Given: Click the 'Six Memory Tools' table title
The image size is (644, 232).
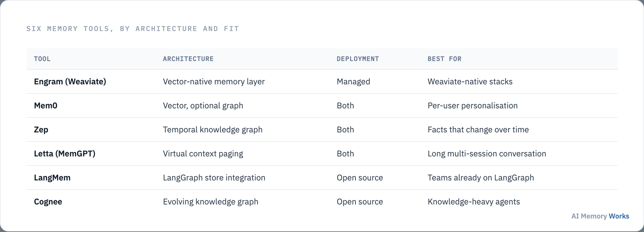Looking at the screenshot, I should point(133,29).
